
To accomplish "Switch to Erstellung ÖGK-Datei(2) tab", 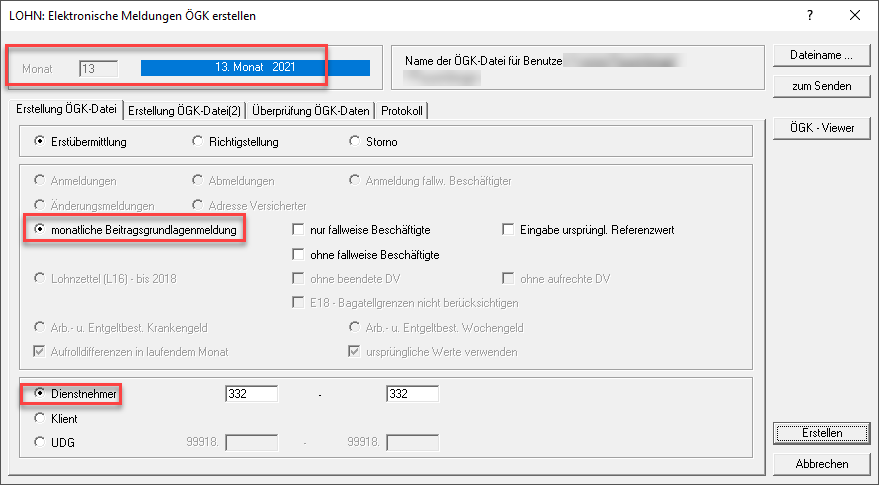I will coord(186,110).
